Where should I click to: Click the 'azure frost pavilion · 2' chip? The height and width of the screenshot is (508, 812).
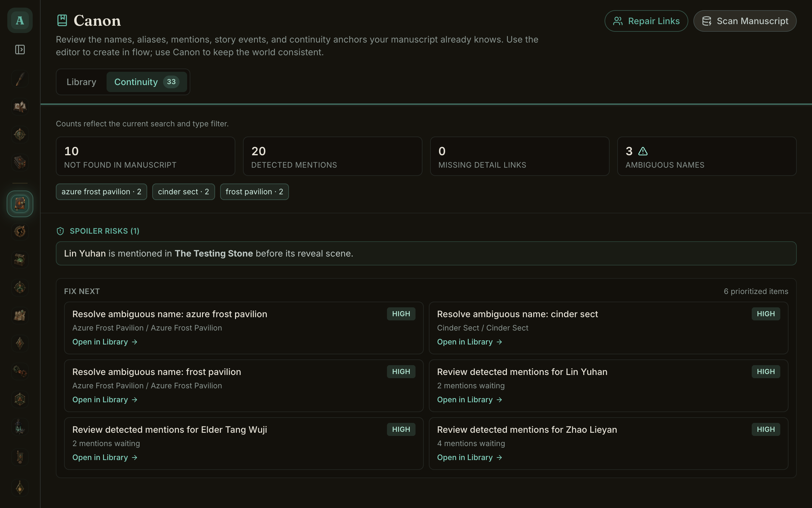101,192
